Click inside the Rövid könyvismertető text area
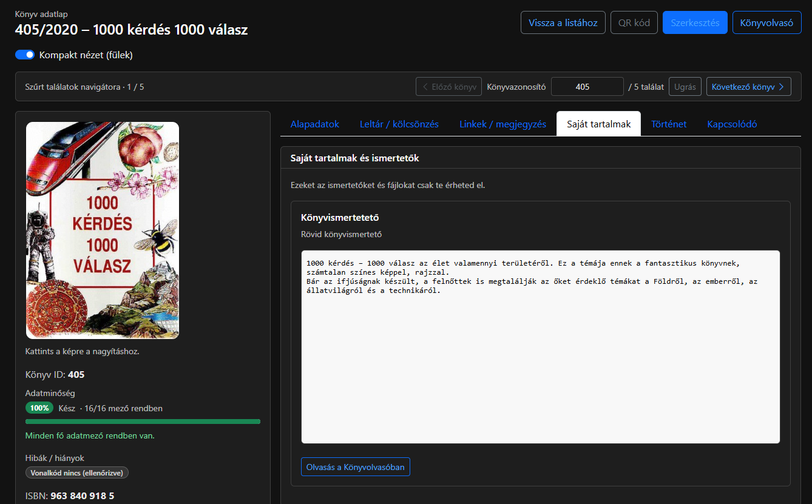This screenshot has height=504, width=812. pyautogui.click(x=541, y=347)
